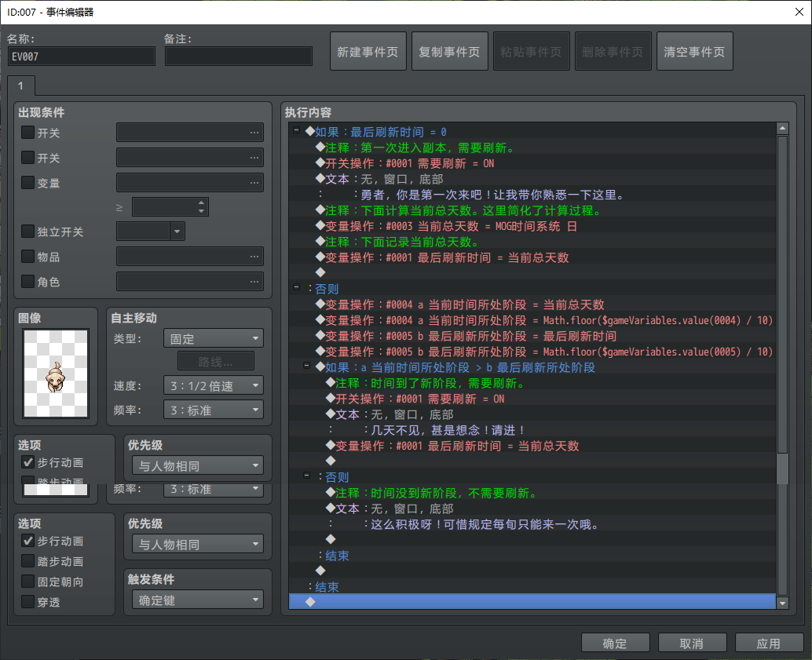The image size is (812, 660).
Task: Toggle the 固定朝向 option
Action: [28, 582]
